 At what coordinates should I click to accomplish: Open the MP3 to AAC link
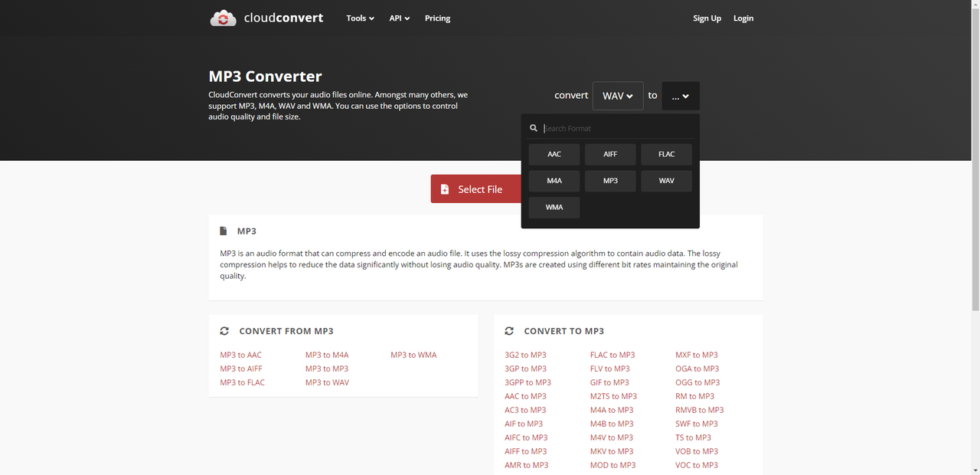coord(240,355)
